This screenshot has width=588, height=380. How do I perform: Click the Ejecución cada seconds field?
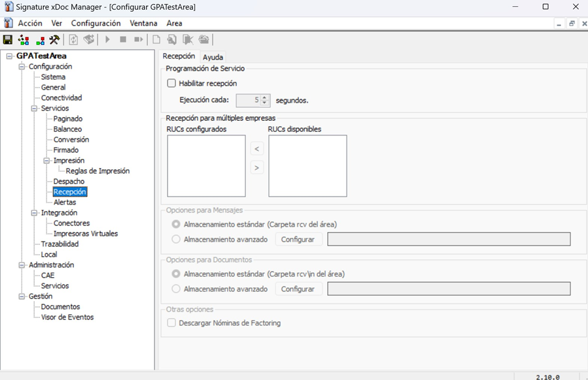click(248, 100)
